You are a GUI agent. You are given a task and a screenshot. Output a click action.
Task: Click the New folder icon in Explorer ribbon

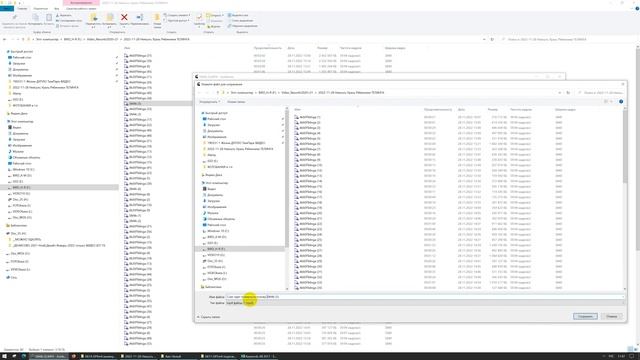157,17
